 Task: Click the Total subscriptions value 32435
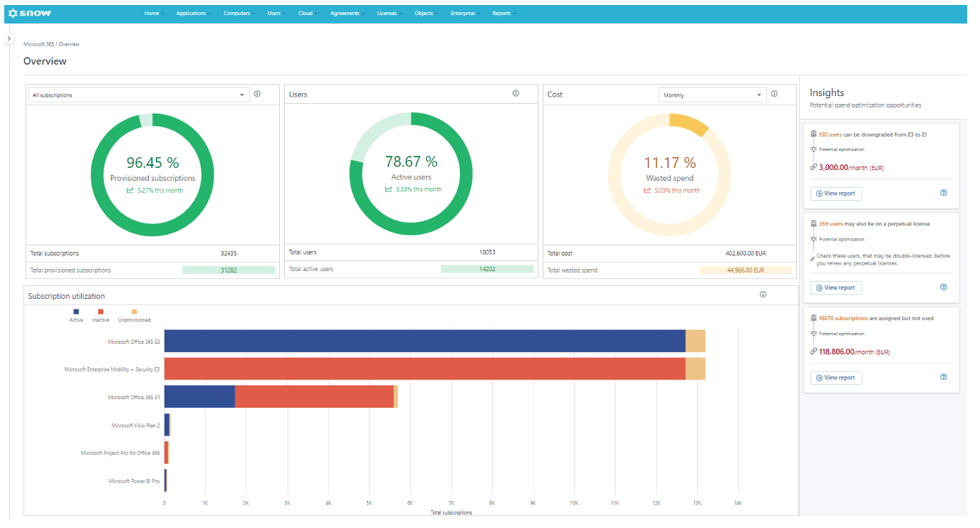click(x=229, y=253)
